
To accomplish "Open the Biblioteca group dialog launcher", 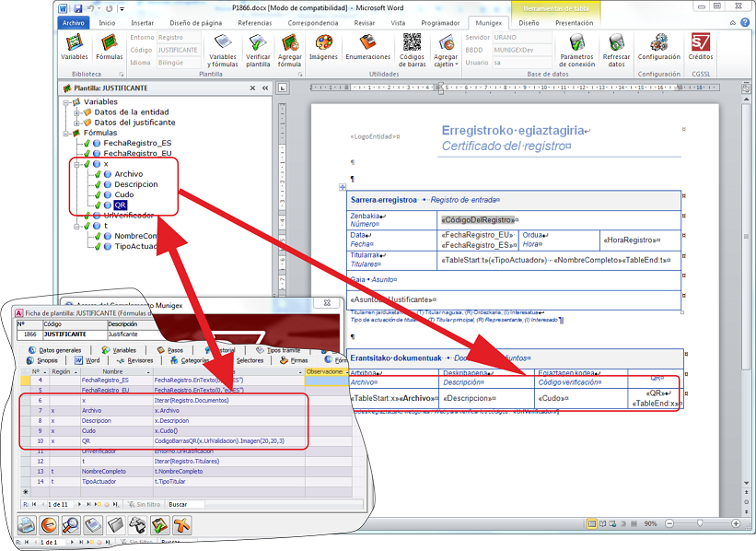I will point(122,75).
